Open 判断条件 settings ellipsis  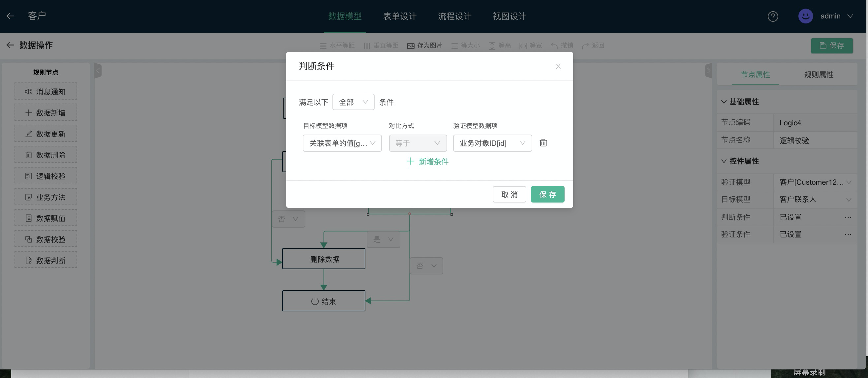(x=848, y=217)
